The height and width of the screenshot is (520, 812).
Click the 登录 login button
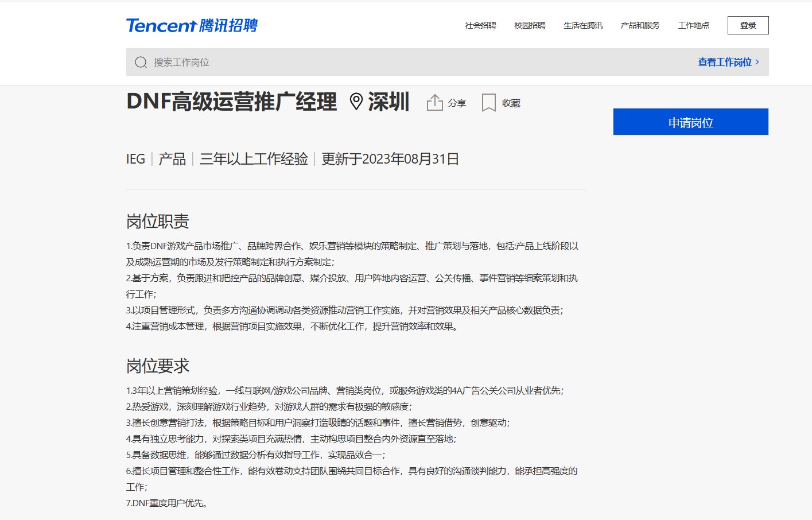tap(748, 25)
